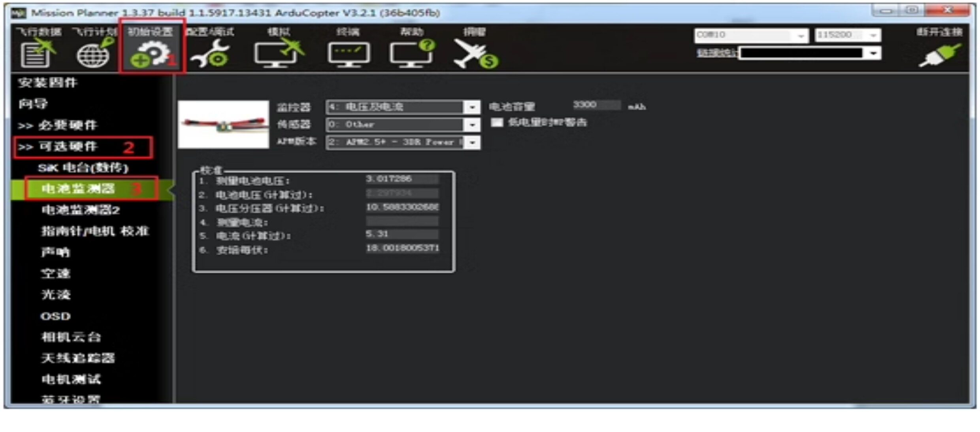Expand the Monitor (监控器) dropdown

472,107
